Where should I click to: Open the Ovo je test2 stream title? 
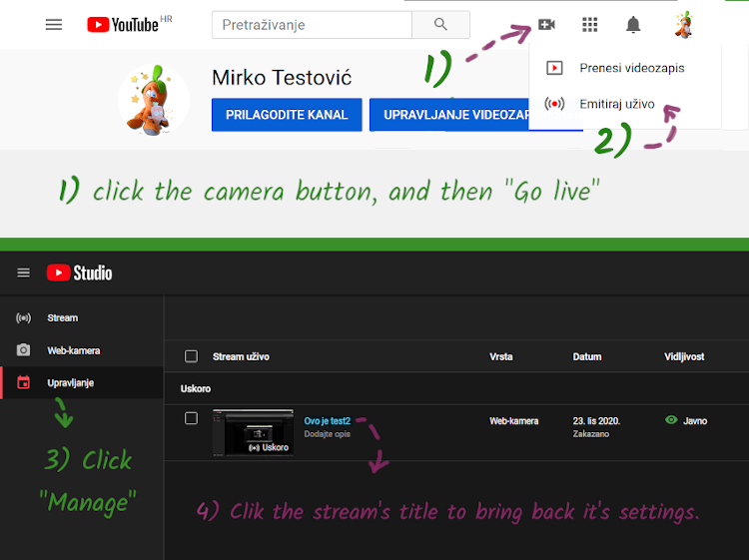click(327, 421)
